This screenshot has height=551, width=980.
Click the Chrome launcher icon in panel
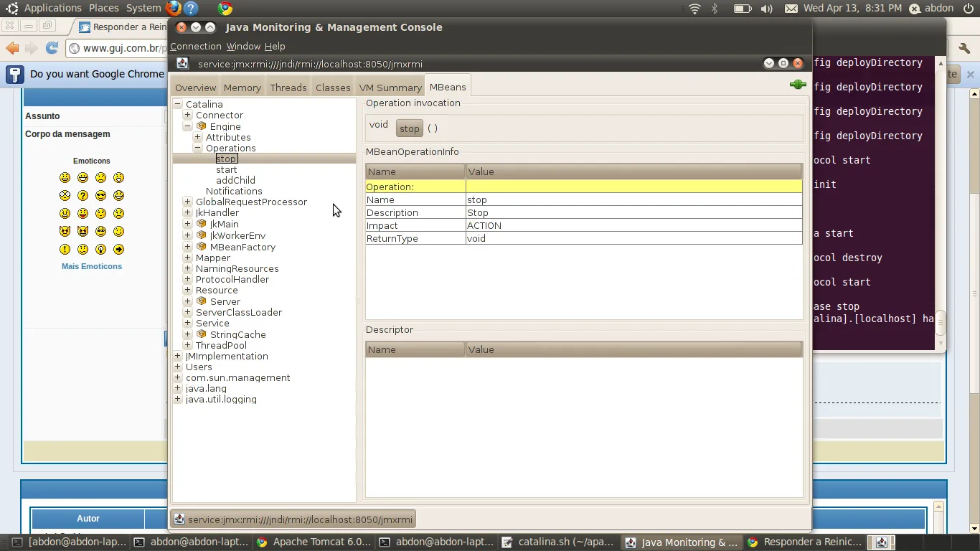(225, 9)
